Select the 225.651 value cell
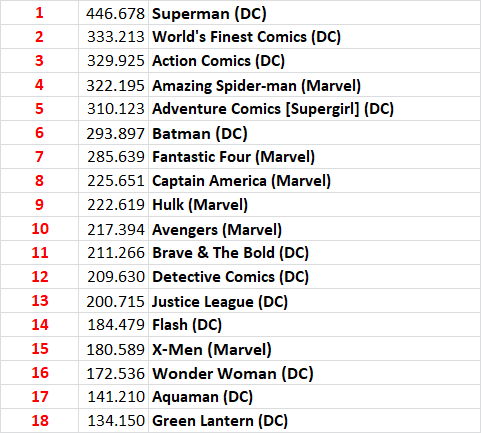481x433 pixels. 113,181
